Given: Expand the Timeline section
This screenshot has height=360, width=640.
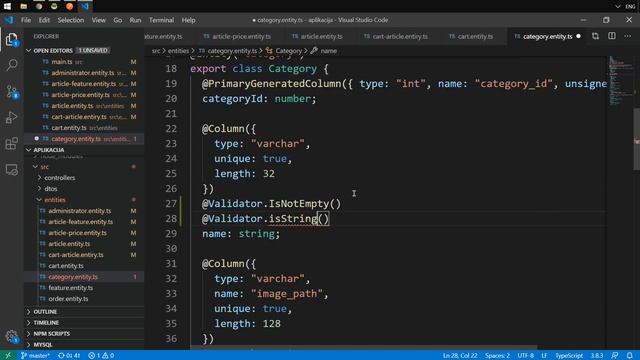Looking at the screenshot, I should click(x=84, y=323).
